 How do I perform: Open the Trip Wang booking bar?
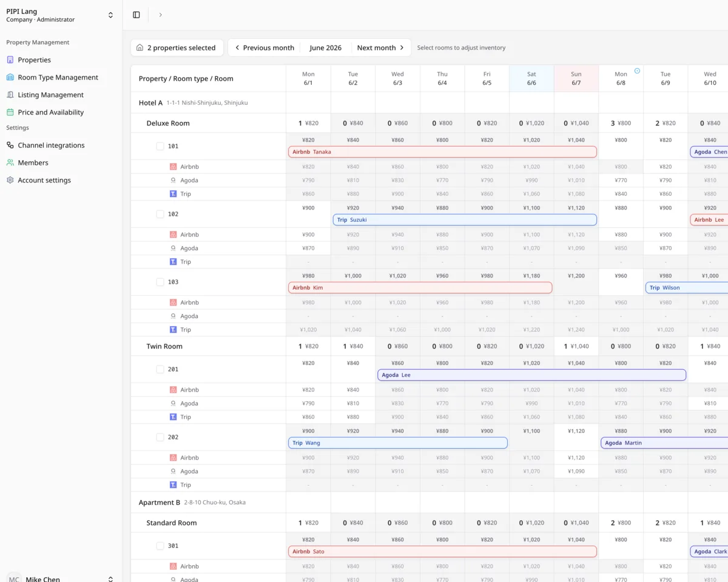click(397, 443)
